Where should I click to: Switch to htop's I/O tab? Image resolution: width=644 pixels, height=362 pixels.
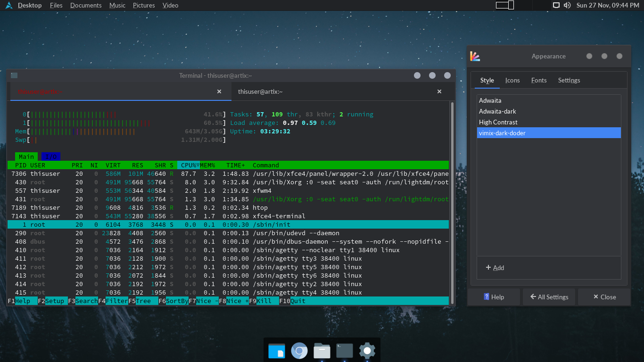coord(51,156)
